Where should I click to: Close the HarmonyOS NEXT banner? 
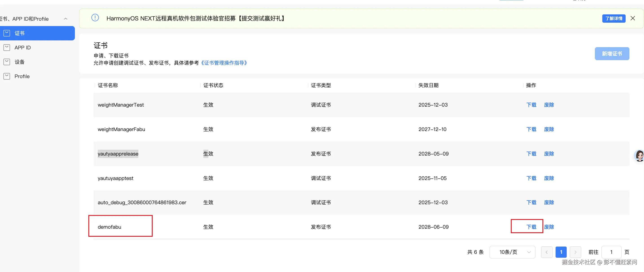tap(633, 18)
